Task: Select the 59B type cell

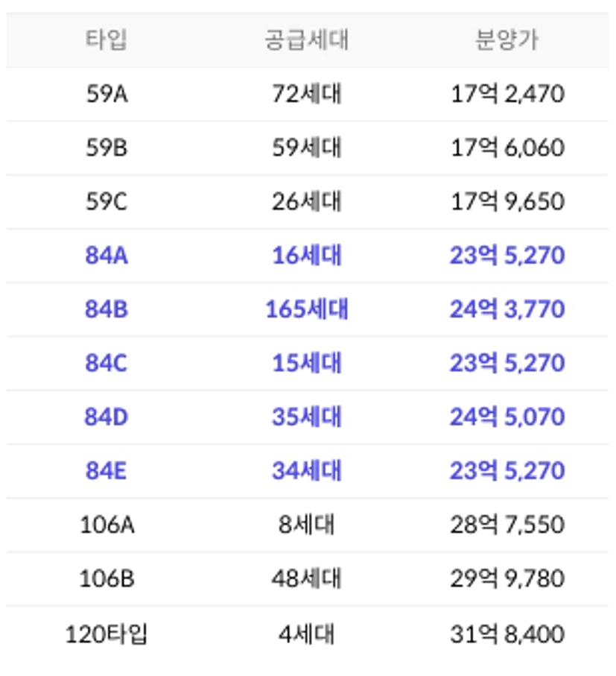Action: pyautogui.click(x=107, y=148)
